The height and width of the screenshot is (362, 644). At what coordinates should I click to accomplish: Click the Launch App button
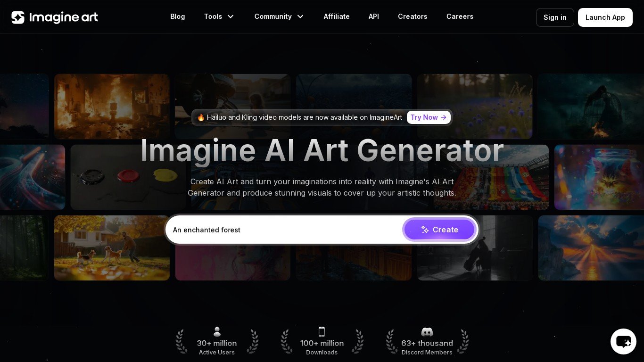click(x=605, y=17)
